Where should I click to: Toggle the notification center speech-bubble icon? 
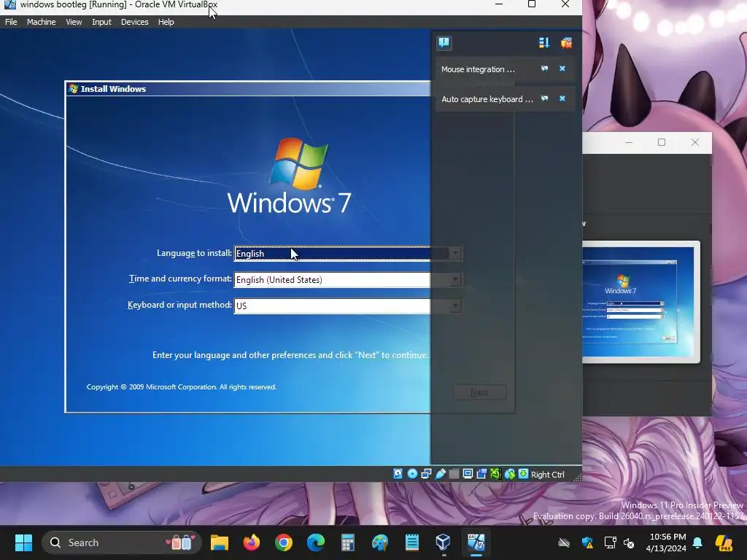click(x=444, y=43)
